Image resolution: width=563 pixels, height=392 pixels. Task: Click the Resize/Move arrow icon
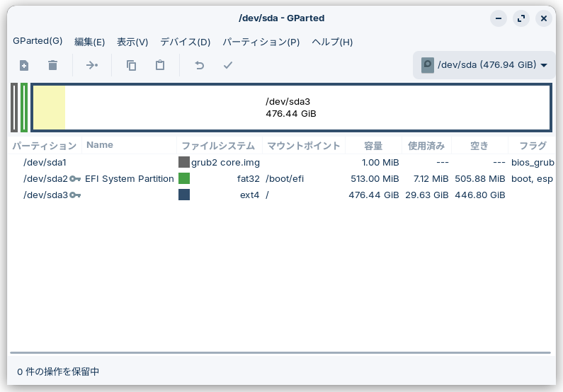(x=92, y=65)
